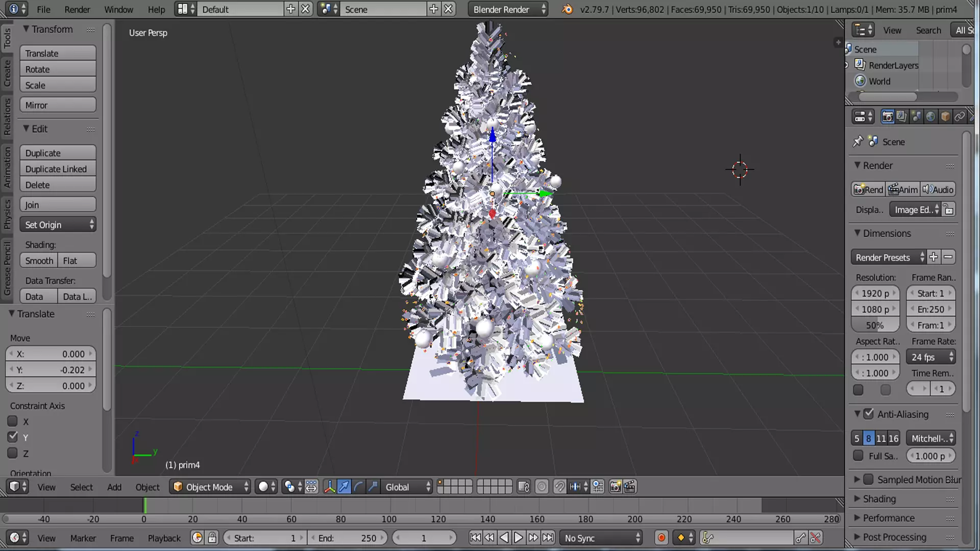Click the current frame field in the timeline
The width and height of the screenshot is (980, 551).
[x=424, y=538]
